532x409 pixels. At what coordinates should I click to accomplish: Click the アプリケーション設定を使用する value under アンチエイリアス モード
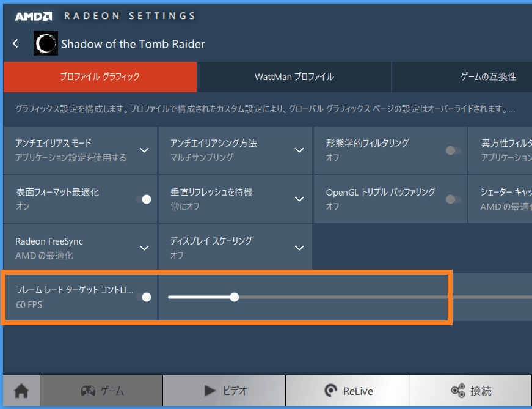click(71, 158)
